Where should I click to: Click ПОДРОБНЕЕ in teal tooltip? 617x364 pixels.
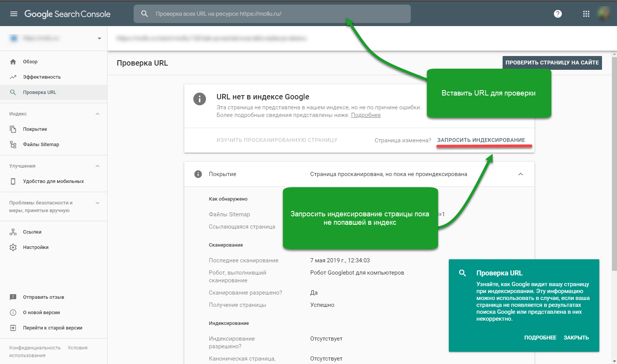tap(540, 338)
